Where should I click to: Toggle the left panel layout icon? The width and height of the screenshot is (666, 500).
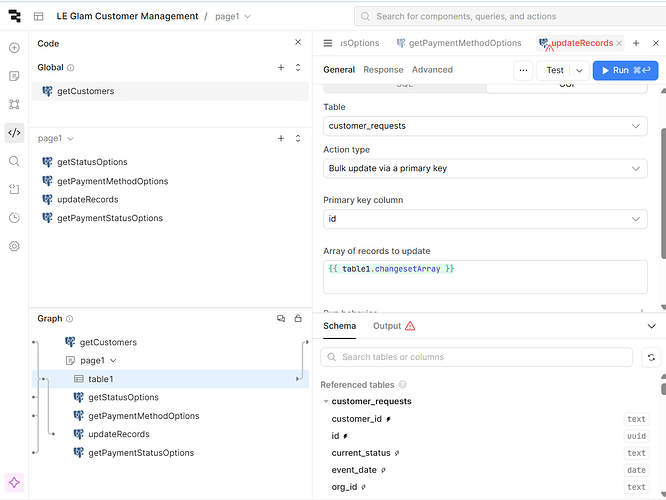[x=39, y=16]
